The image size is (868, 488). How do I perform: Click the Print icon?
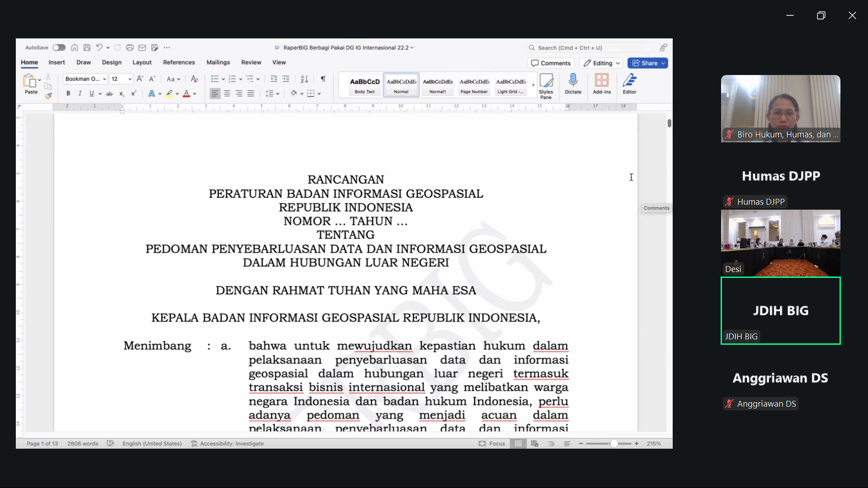pyautogui.click(x=130, y=47)
